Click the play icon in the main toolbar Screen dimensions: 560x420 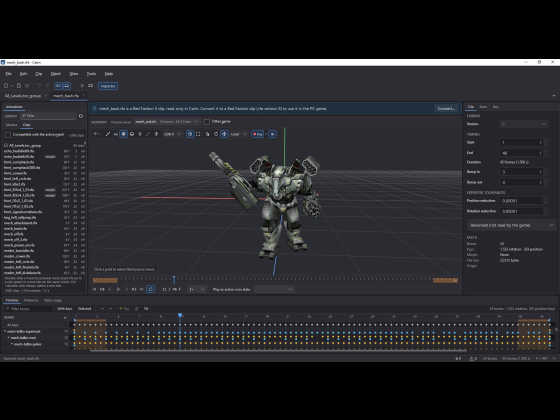coord(82,86)
